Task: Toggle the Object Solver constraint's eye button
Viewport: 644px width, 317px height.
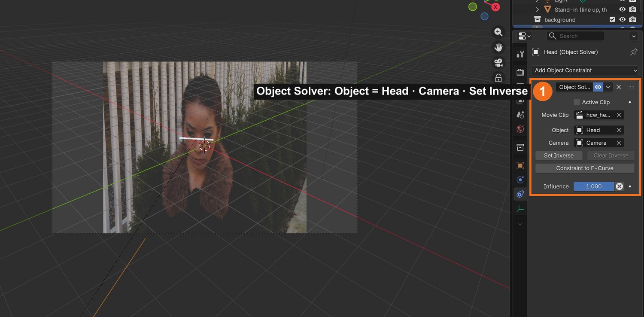Action: [598, 87]
